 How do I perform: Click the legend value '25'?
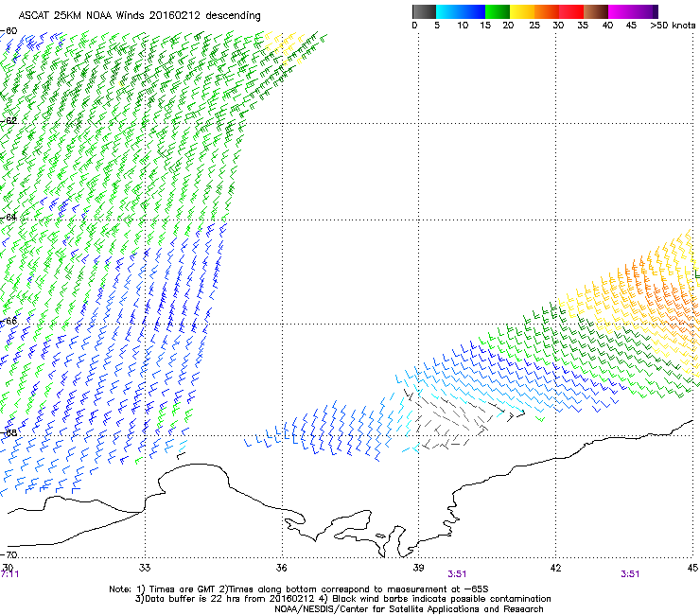(534, 26)
